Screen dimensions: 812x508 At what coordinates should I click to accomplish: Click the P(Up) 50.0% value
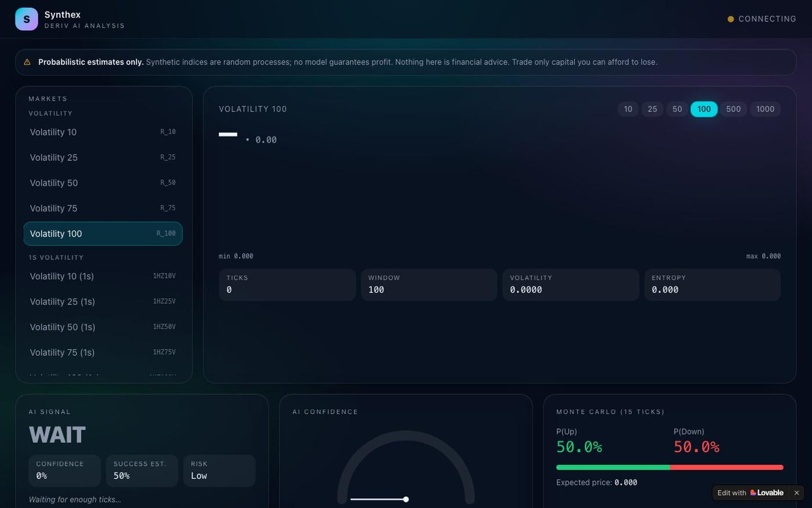pos(579,447)
